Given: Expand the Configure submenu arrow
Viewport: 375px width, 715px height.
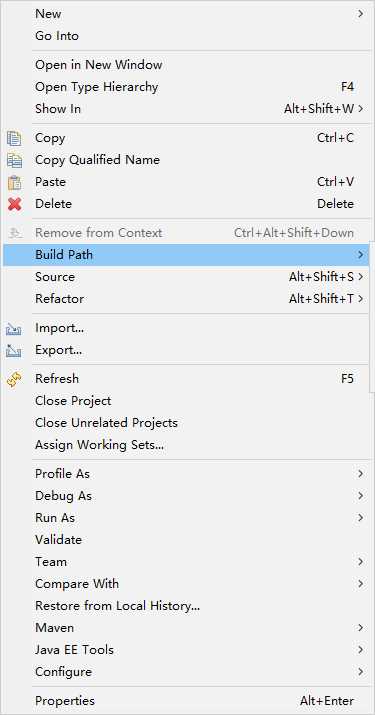Looking at the screenshot, I should pyautogui.click(x=360, y=672).
